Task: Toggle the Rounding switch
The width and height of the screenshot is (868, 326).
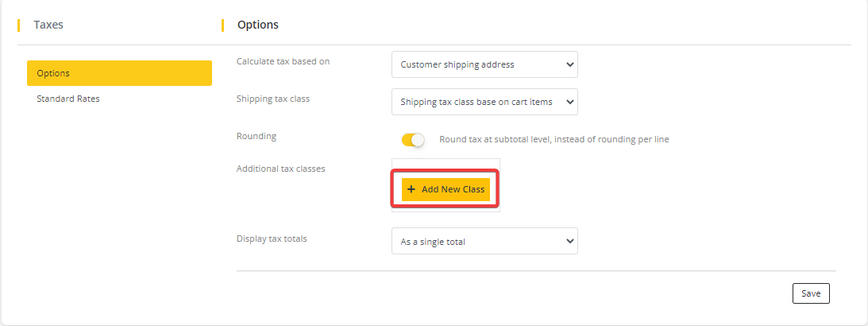Action: click(x=413, y=139)
